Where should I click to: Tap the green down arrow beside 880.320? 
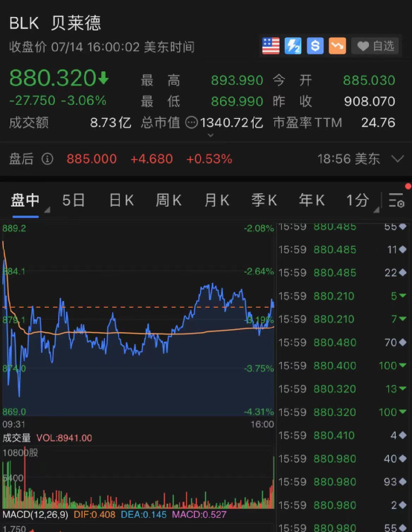pos(103,78)
